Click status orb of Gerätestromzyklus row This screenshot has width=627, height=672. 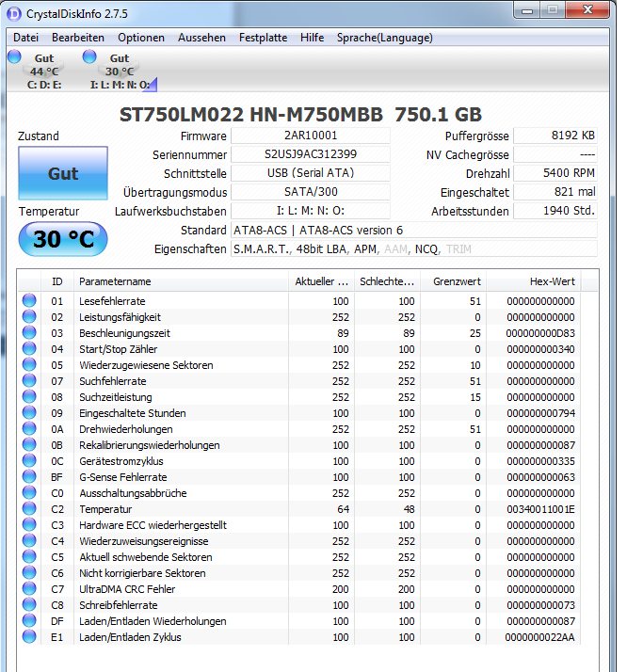29,460
